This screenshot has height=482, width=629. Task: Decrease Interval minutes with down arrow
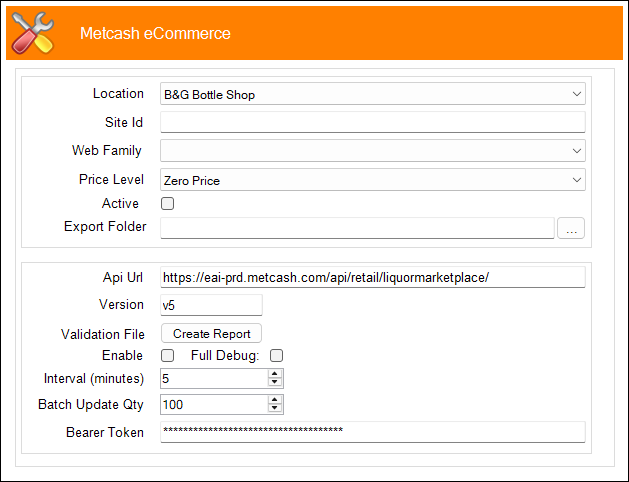pos(275,383)
